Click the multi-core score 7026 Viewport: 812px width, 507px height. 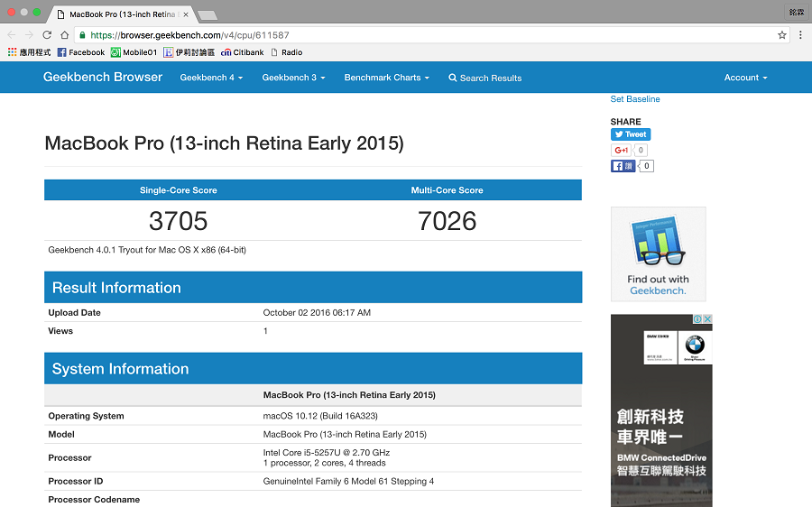coord(447,221)
